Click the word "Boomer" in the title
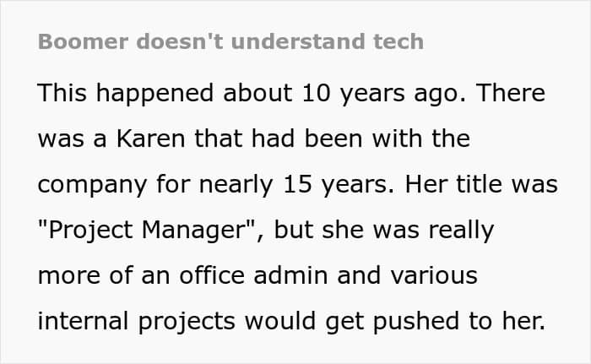 click(83, 41)
